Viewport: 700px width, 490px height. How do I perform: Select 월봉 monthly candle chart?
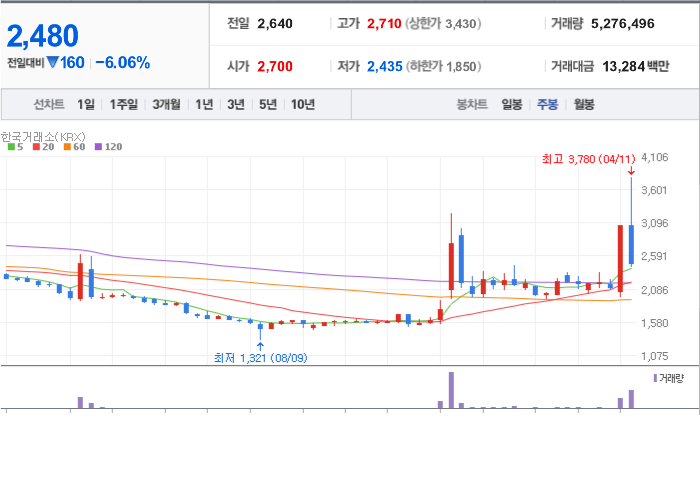(x=583, y=104)
